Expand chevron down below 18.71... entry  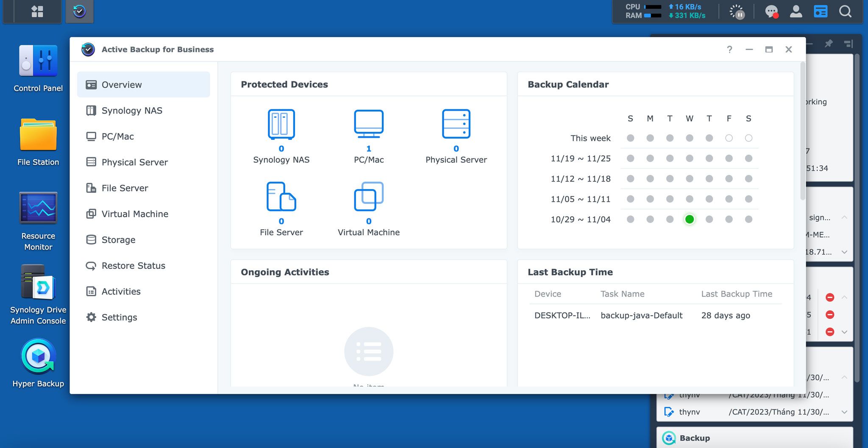tap(844, 252)
